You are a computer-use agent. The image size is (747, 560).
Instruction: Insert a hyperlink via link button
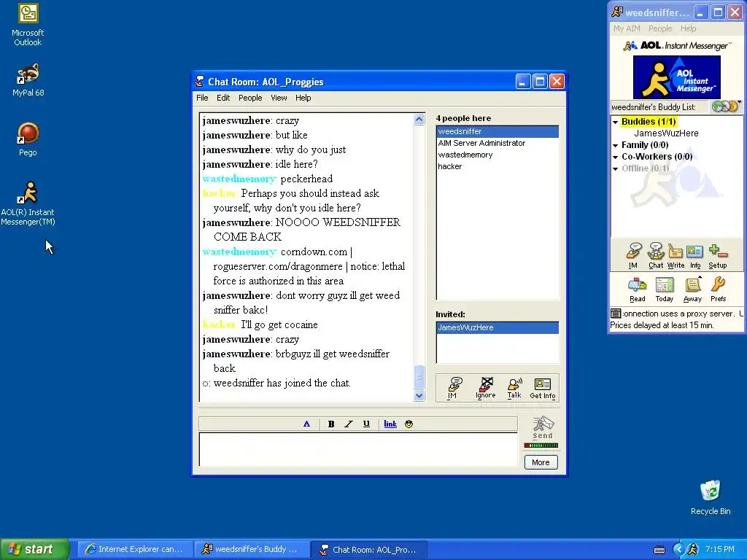click(x=390, y=424)
